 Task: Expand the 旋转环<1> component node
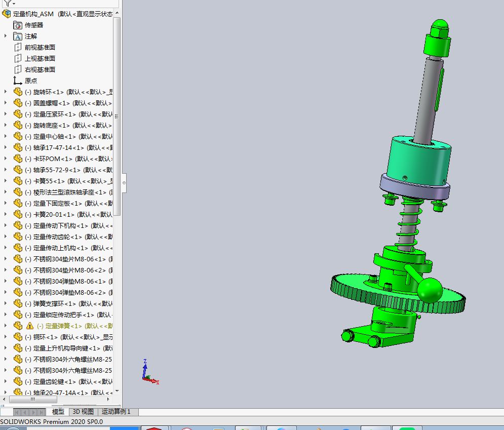(5, 92)
